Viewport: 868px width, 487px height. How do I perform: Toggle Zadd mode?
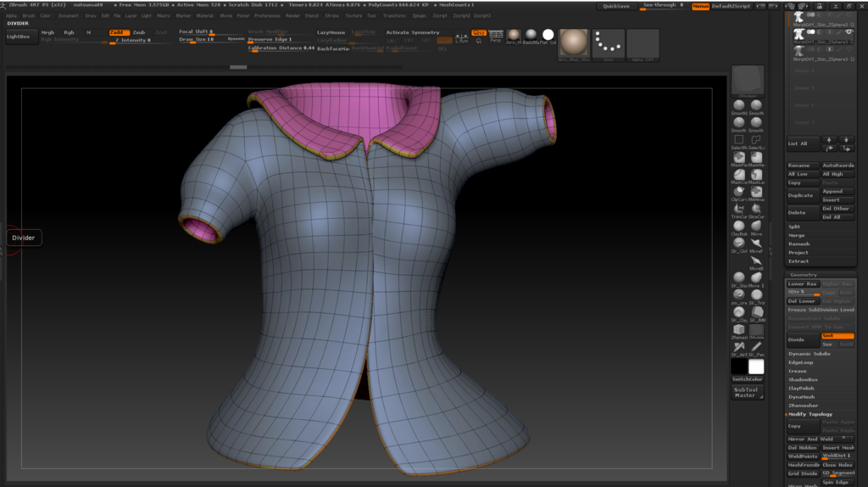pyautogui.click(x=119, y=32)
